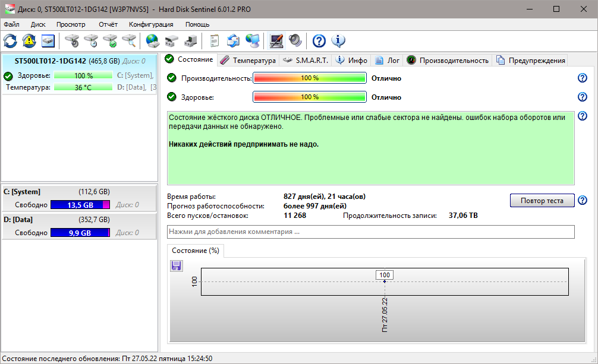This screenshot has height=364, width=598.
Task: Open the report document icon in toolbar
Action: (214, 41)
